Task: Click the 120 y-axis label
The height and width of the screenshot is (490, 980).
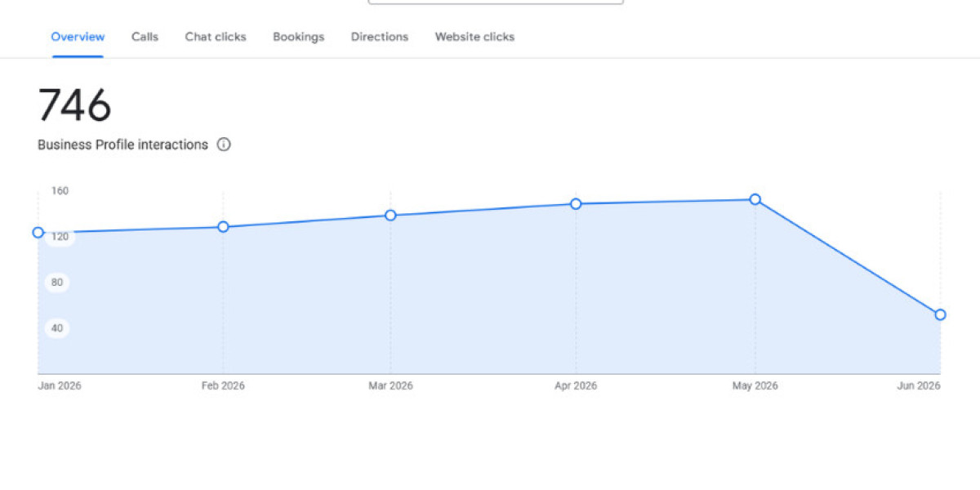Action: (60, 237)
